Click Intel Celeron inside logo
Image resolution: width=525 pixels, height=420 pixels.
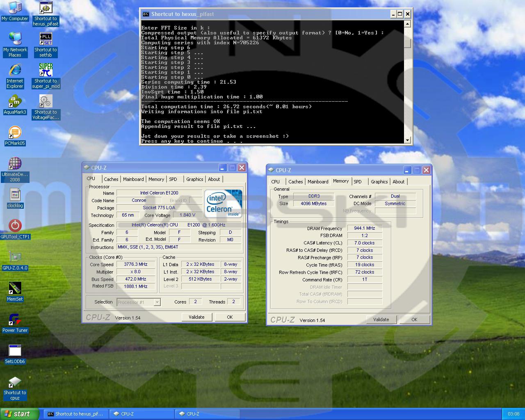click(223, 203)
